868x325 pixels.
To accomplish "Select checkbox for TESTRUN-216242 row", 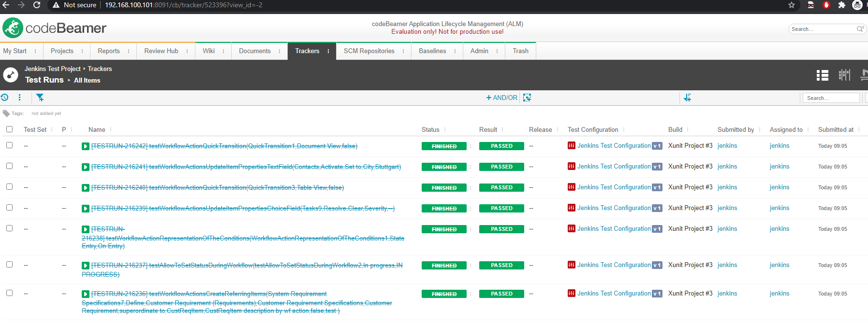I will [x=9, y=145].
